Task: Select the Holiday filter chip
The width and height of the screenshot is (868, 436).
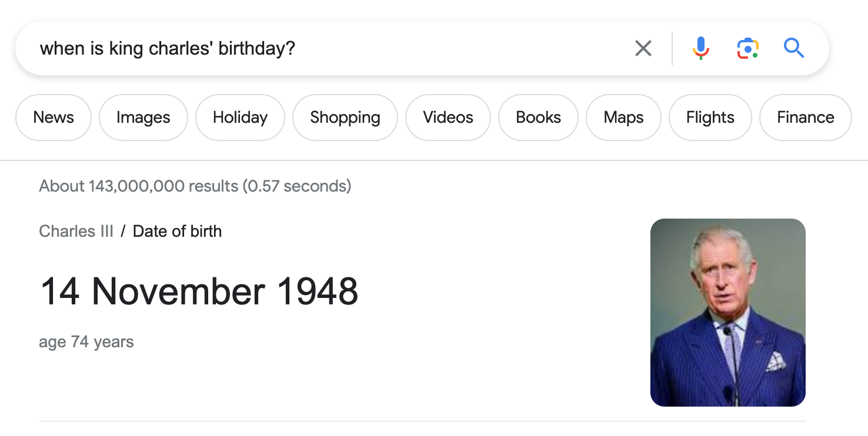Action: point(240,118)
